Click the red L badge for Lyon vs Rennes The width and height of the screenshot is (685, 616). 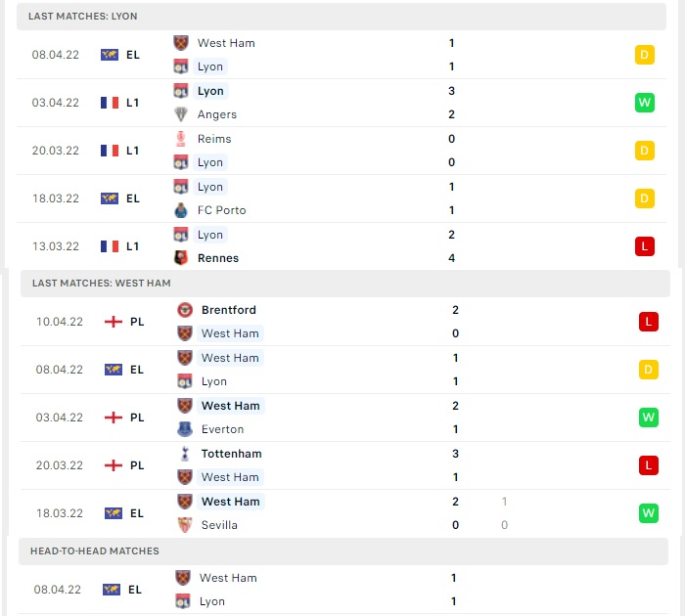(644, 246)
